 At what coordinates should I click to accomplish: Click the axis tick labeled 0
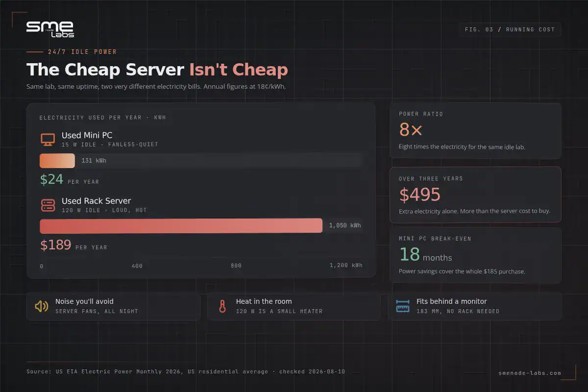[x=42, y=266]
